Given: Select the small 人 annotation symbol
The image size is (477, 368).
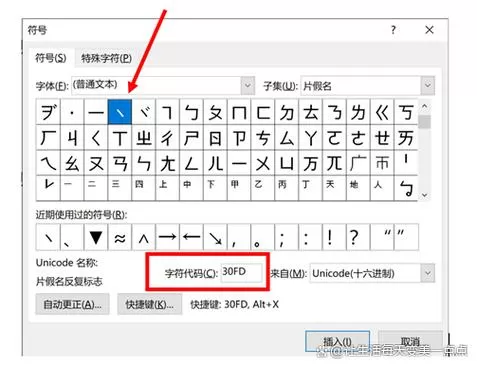Looking at the screenshot, I should point(382,188).
